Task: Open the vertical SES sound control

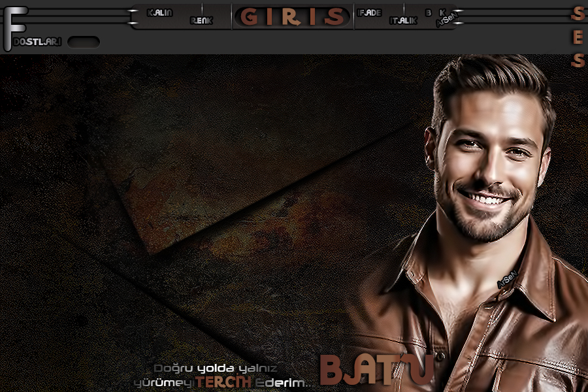Action: click(578, 37)
